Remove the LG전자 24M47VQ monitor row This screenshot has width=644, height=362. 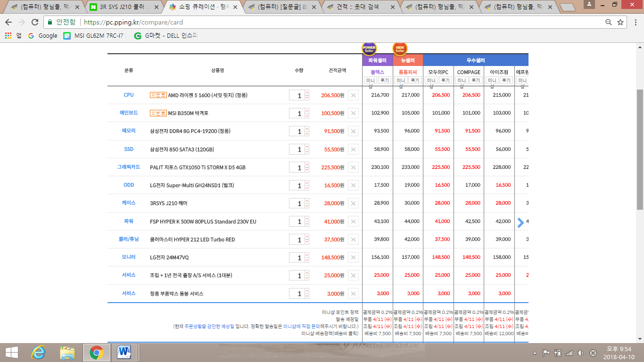coord(353,257)
